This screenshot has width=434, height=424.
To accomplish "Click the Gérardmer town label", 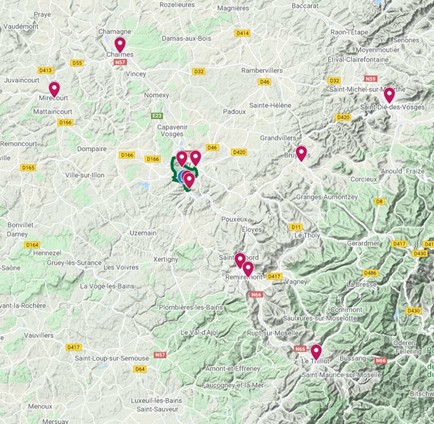I will [363, 244].
